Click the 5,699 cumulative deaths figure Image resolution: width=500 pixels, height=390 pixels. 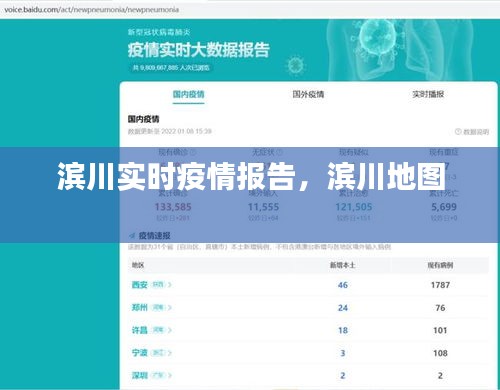click(444, 207)
